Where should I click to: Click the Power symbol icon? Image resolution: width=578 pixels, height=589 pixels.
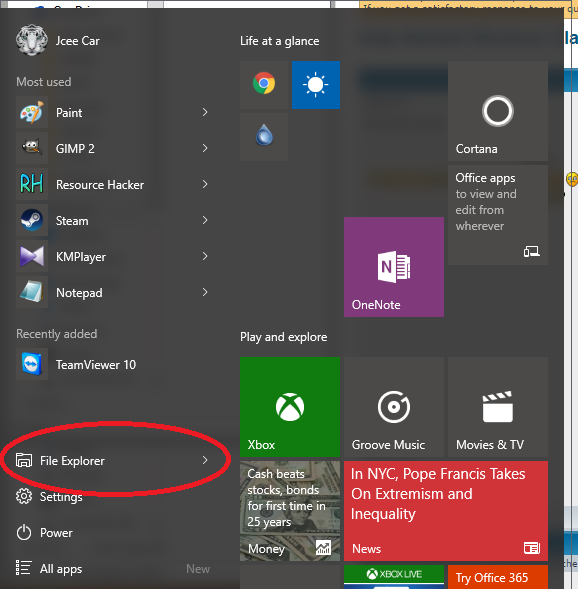click(24, 532)
